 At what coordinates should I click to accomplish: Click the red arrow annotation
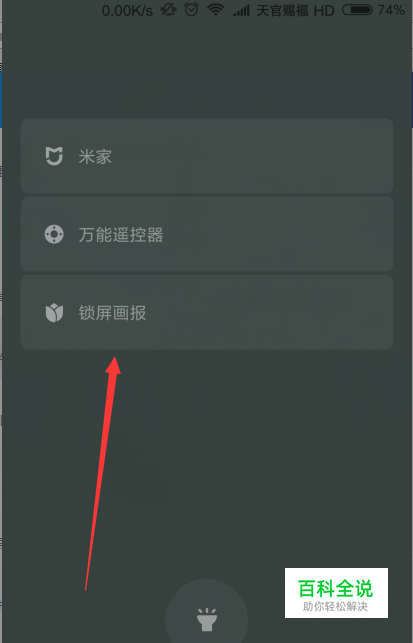pos(103,473)
